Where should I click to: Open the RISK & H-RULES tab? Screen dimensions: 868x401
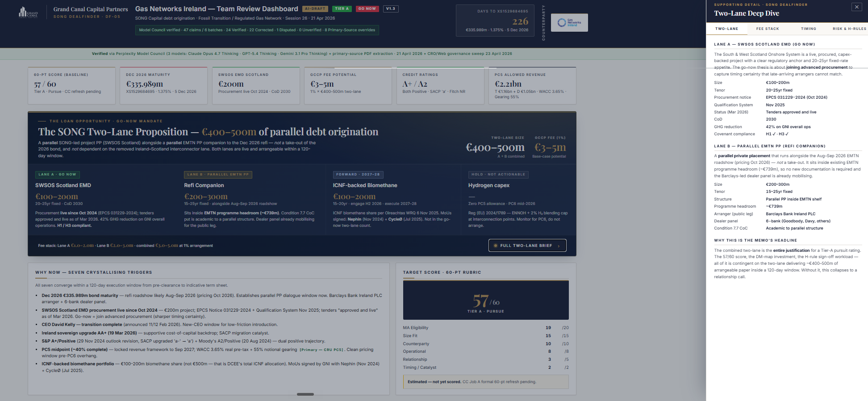(x=849, y=29)
